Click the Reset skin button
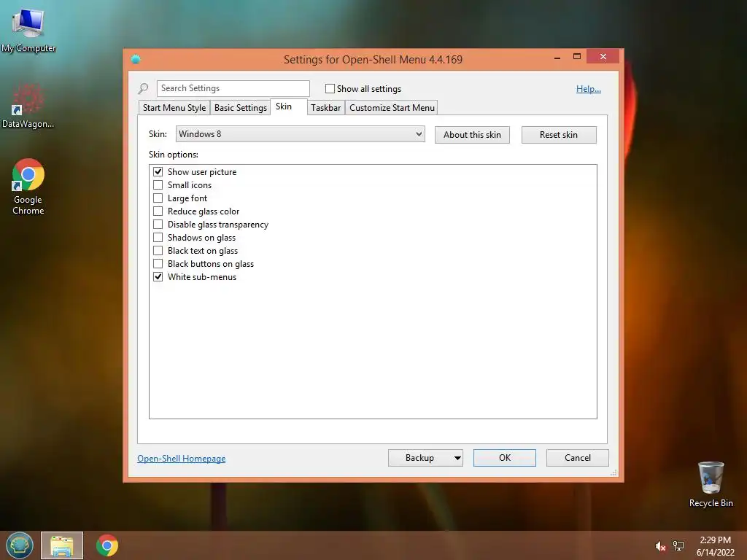 pos(559,135)
